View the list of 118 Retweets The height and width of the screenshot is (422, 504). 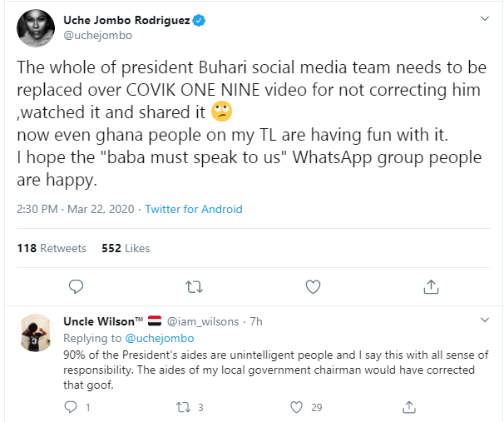52,248
